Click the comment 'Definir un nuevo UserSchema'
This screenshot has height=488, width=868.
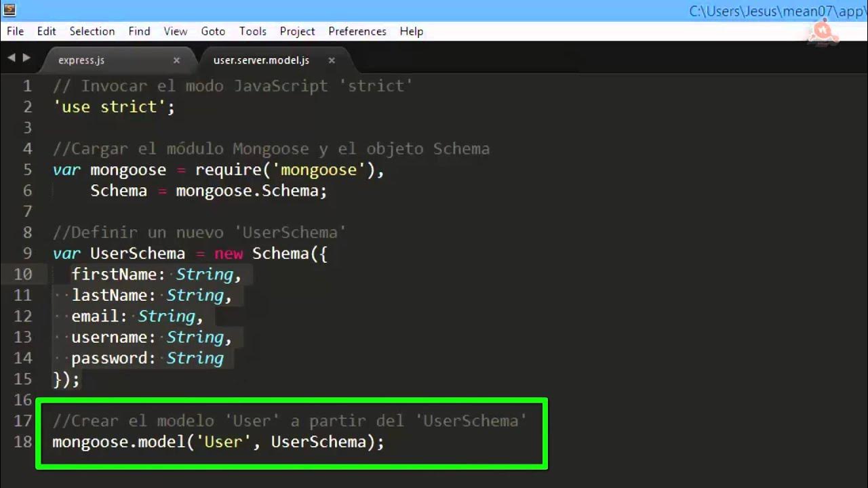click(199, 232)
